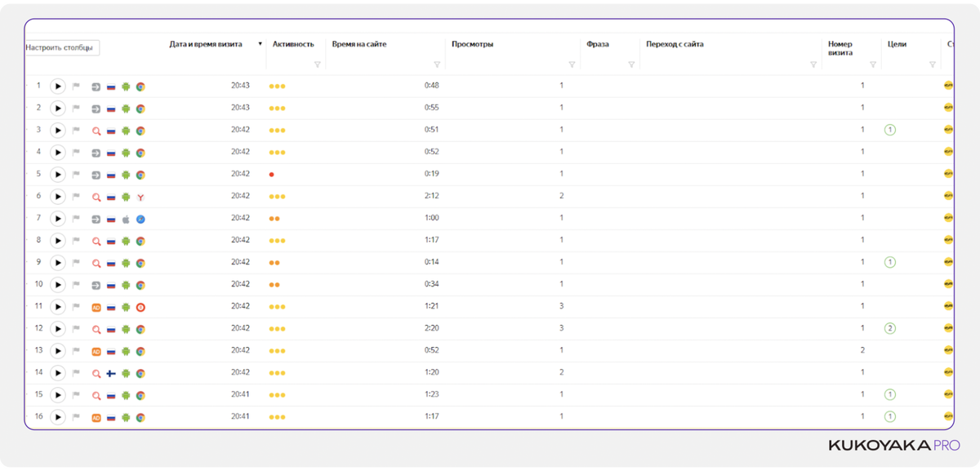Screen dimensions: 980x471
Task: Click the visit number 2 in row 13
Action: coord(862,350)
